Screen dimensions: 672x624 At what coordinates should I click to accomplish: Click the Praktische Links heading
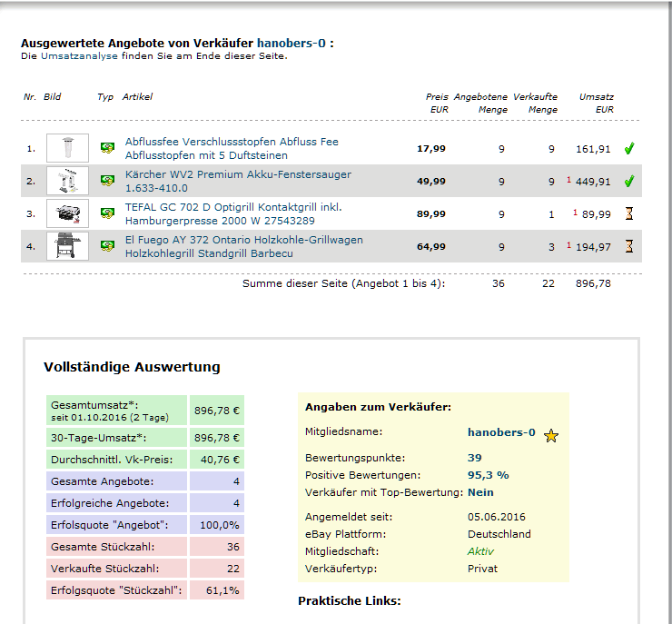click(x=350, y=601)
